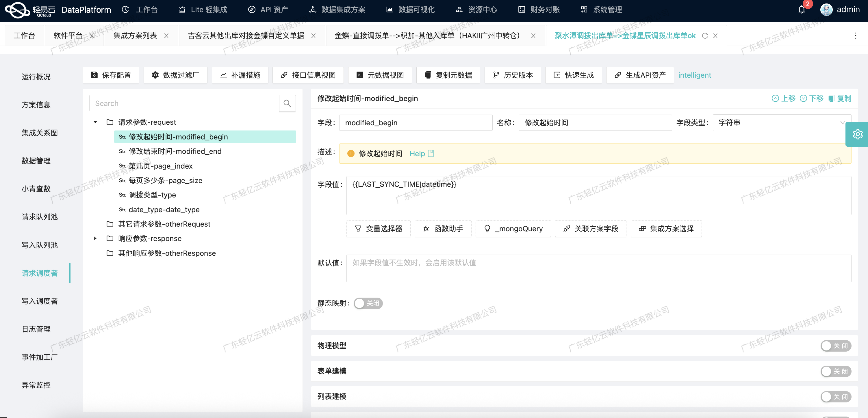Close the 聚水潭调拨出库单 tab

tap(715, 36)
